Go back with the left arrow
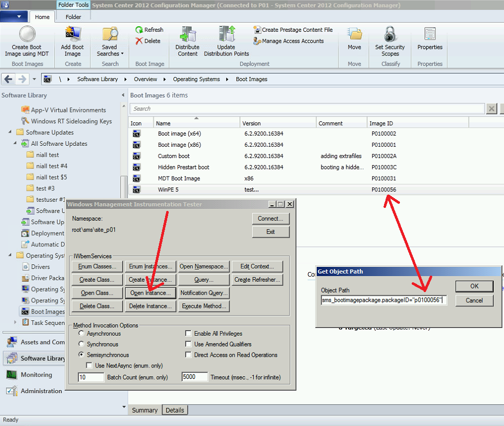This screenshot has height=426, width=504. pyautogui.click(x=9, y=79)
